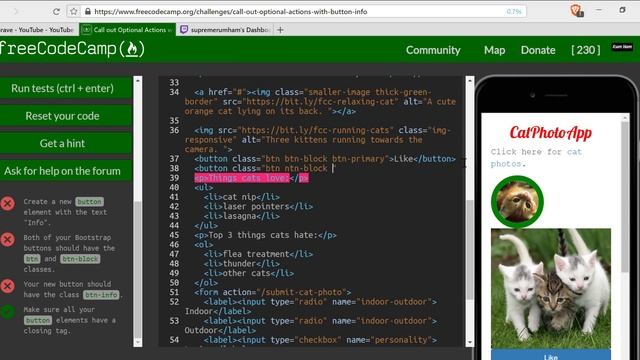Click the 0.7% indicator in the address bar

(x=514, y=11)
